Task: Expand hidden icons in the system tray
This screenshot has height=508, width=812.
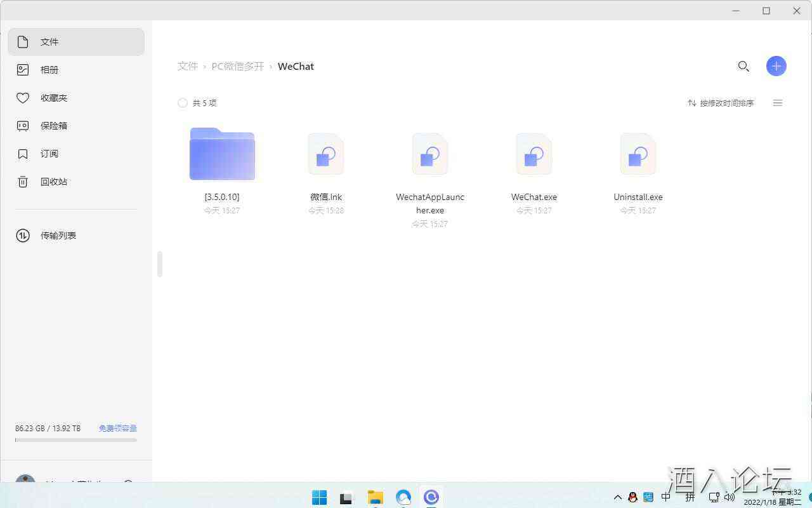Action: click(617, 497)
